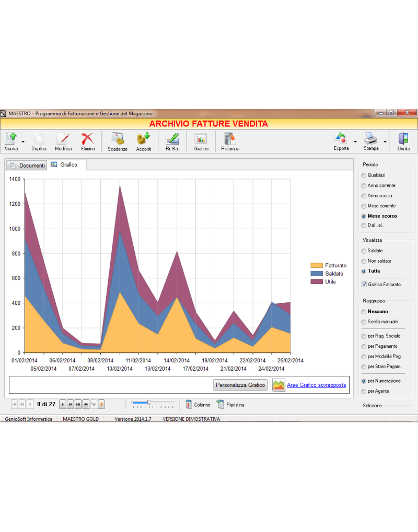Image resolution: width=418 pixels, height=532 pixels.
Task: Show only Saldate invoices
Action: point(364,251)
